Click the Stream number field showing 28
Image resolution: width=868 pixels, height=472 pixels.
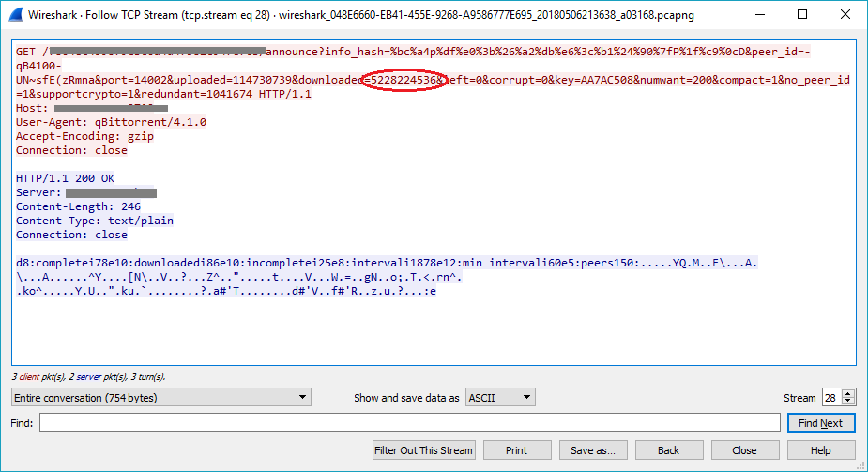(832, 397)
